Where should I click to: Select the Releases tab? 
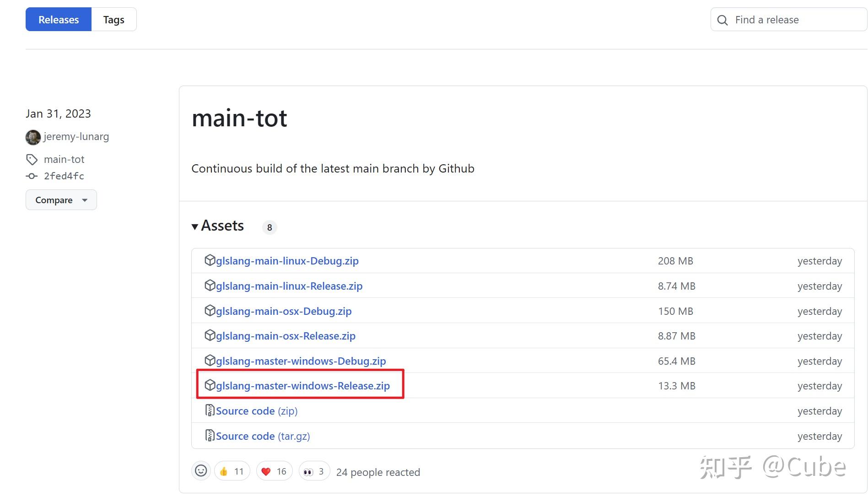[x=59, y=20]
